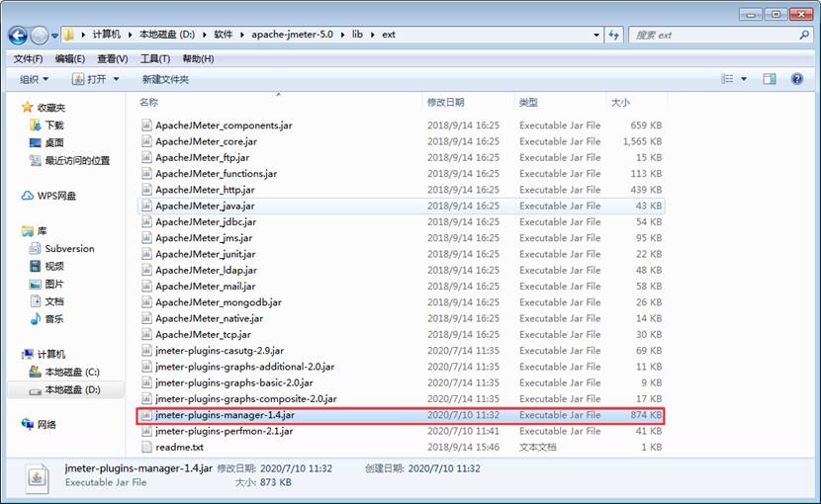This screenshot has height=504, width=821.
Task: Open 本地磁盘 (D:) in sidebar
Action: tap(72, 390)
